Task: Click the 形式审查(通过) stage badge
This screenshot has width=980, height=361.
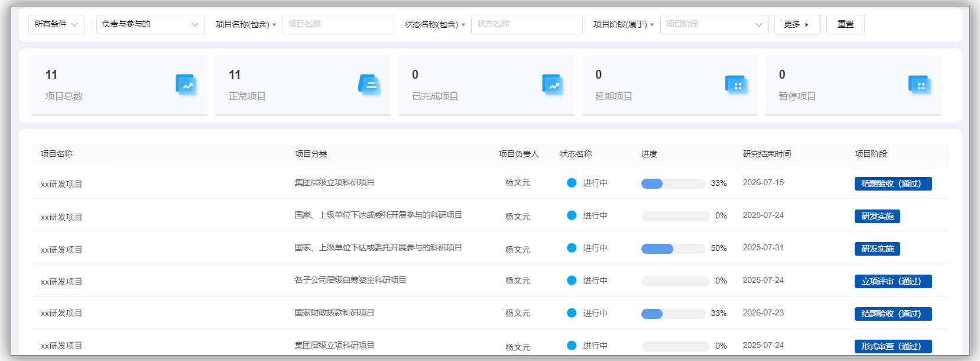Action: (x=893, y=346)
